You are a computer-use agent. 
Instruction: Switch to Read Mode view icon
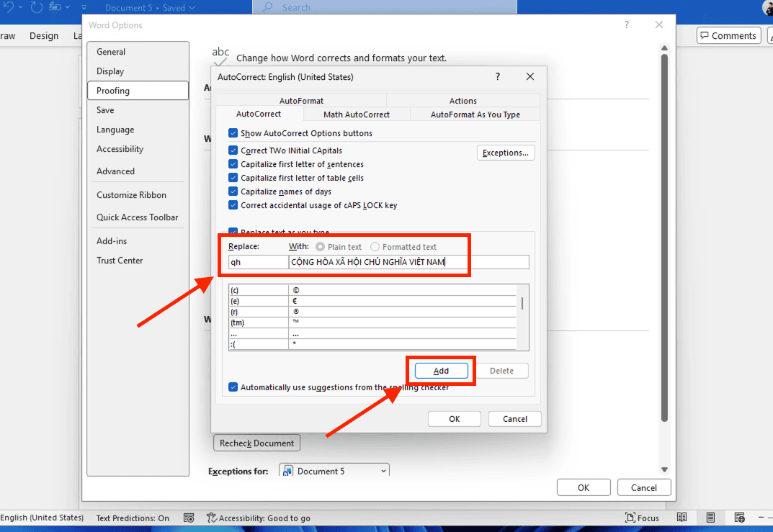point(682,518)
